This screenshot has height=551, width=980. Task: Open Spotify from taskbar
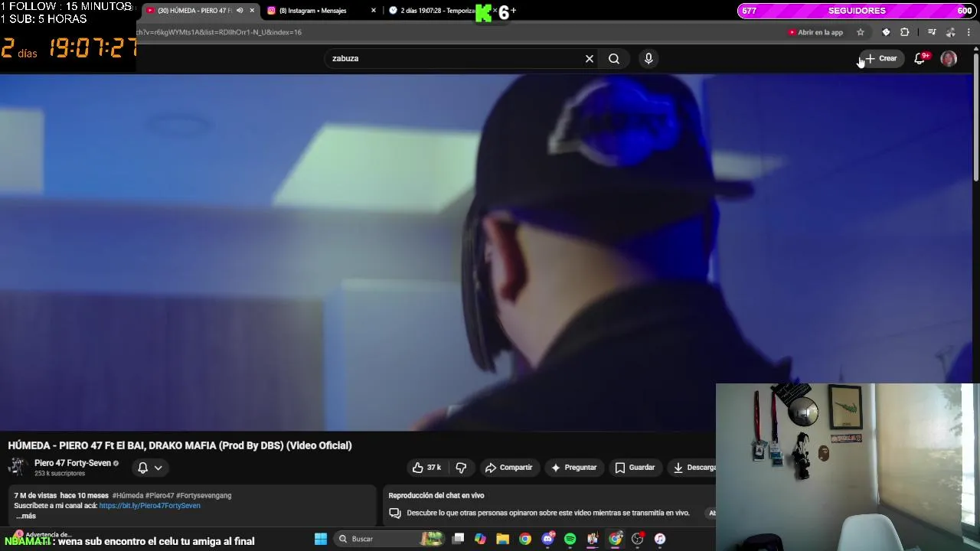coord(570,539)
